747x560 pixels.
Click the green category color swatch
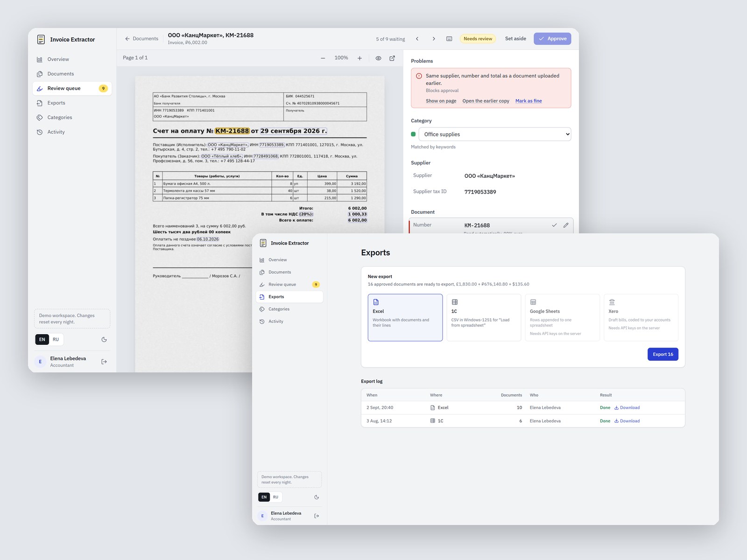point(413,134)
